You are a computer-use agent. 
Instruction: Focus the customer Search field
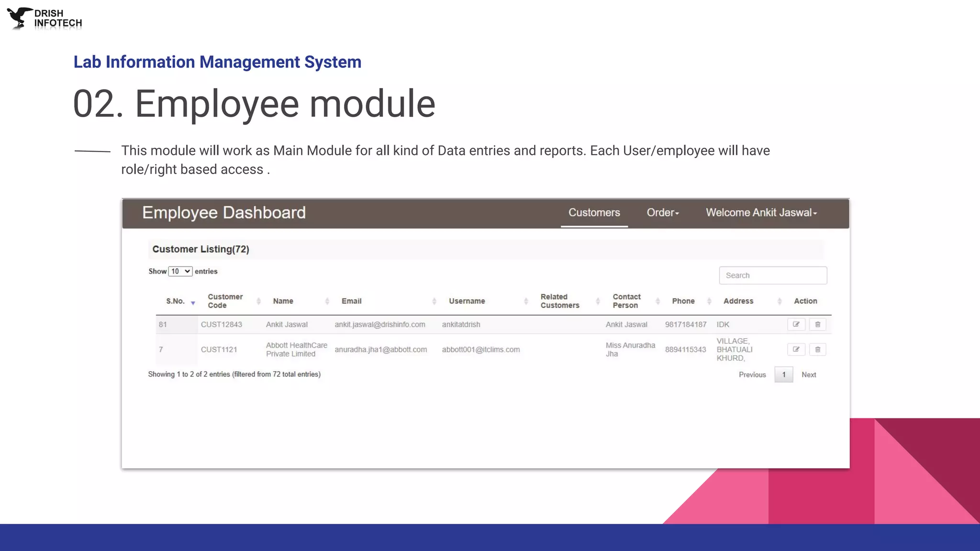(x=773, y=275)
